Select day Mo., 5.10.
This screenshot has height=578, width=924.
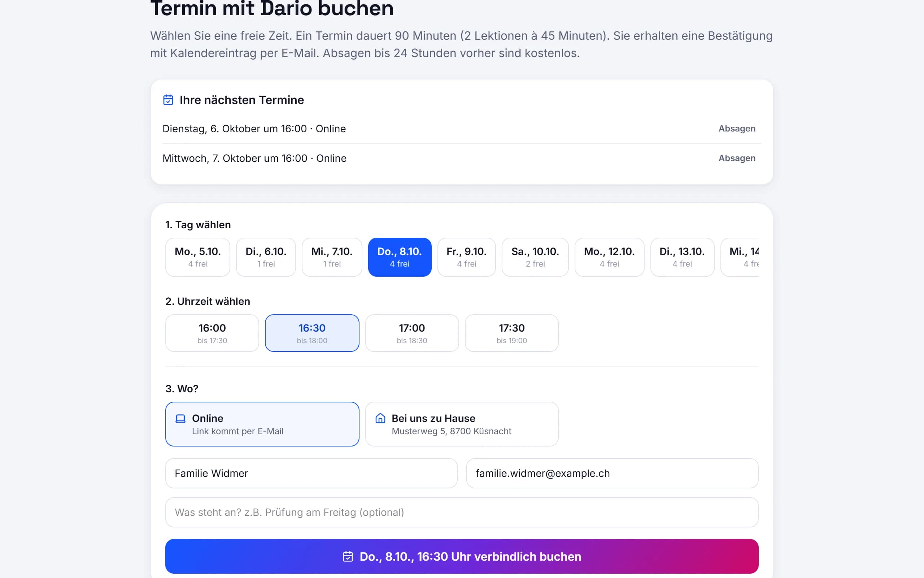(x=198, y=257)
